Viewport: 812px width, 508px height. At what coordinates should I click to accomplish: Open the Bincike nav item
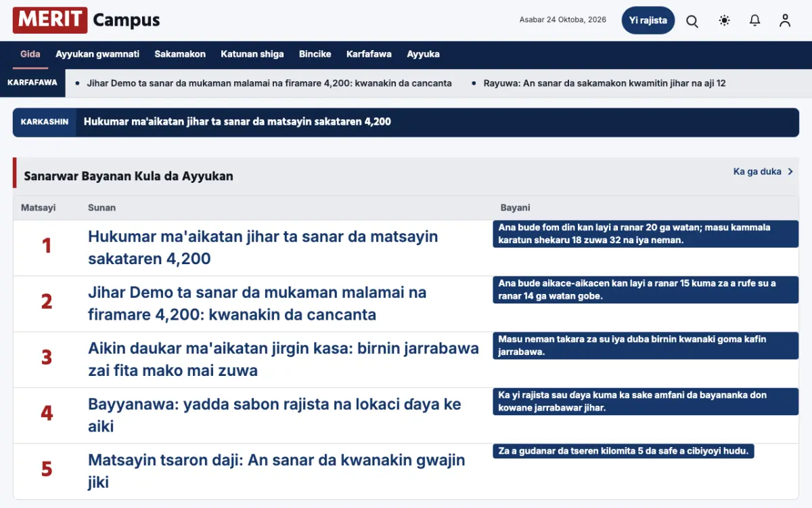pos(315,54)
